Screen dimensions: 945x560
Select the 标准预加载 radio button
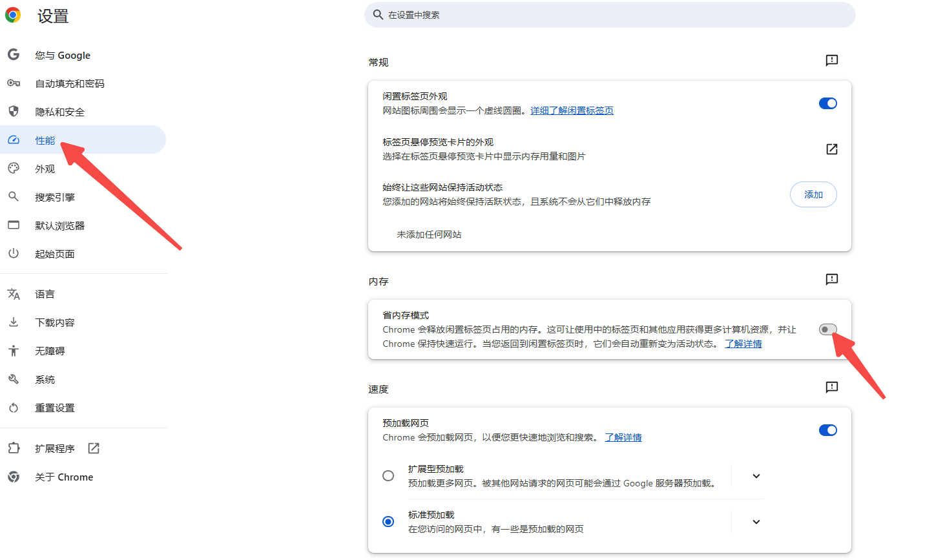click(x=388, y=521)
